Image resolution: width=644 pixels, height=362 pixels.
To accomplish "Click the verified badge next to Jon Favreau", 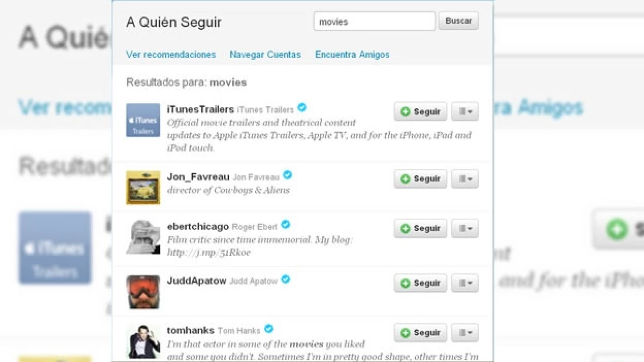I will pyautogui.click(x=288, y=175).
